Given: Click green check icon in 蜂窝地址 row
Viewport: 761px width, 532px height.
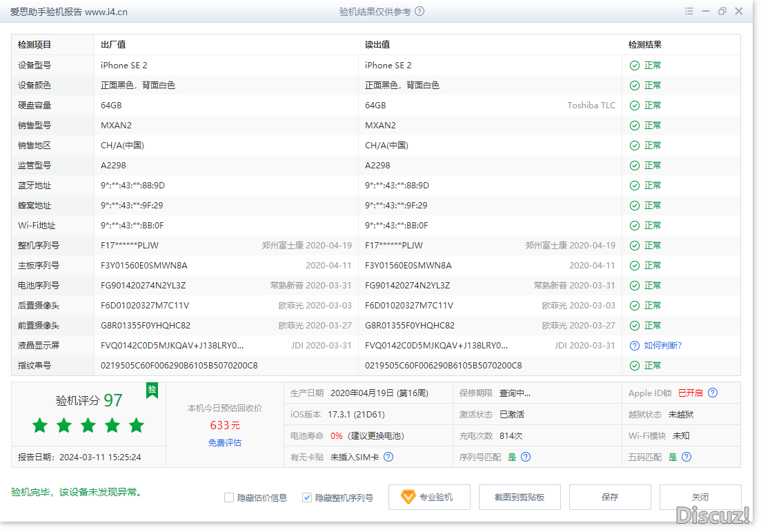Looking at the screenshot, I should [x=634, y=206].
